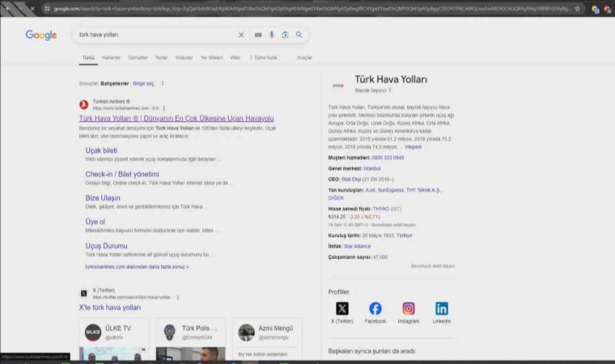Switch to the Görseller tab
615x364 pixels.
click(x=138, y=58)
